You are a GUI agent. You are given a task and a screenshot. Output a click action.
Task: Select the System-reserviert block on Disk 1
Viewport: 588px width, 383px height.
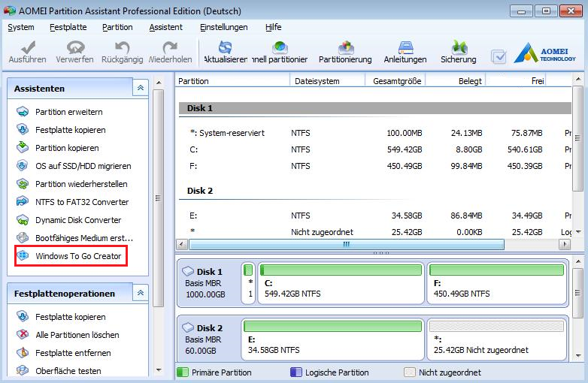(248, 282)
